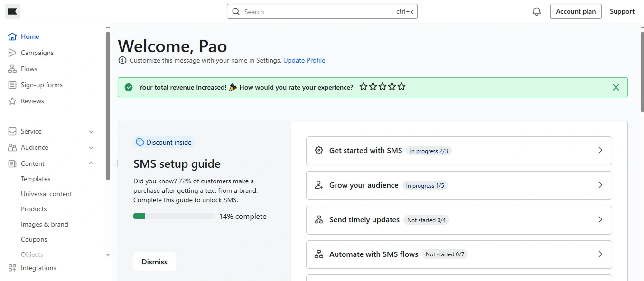Open notifications bell icon
This screenshot has height=281, width=644.
click(x=537, y=11)
